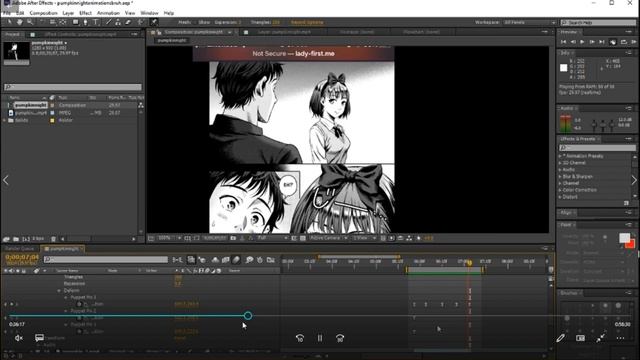Select the Puppet Pin tool
The height and width of the screenshot is (360, 640).
click(x=154, y=22)
